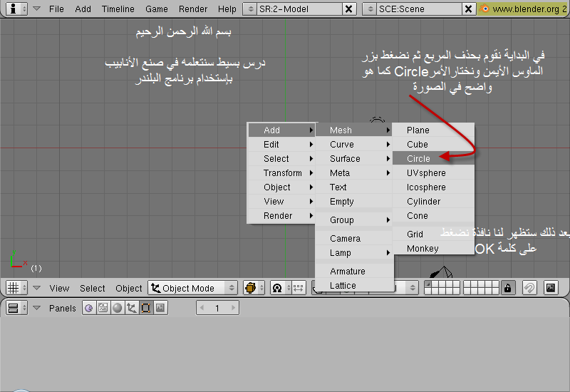Add a Camera from the Add submenu
This screenshot has height=392, width=570.
pyautogui.click(x=354, y=239)
